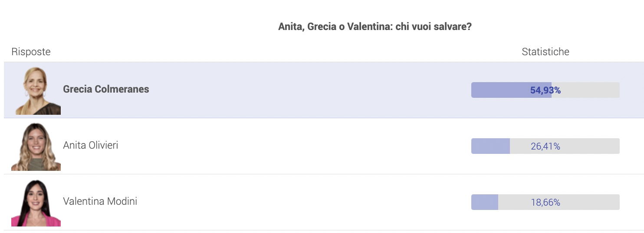This screenshot has height=233, width=644.
Task: Click the 18,66% percentage text
Action: pos(545,203)
